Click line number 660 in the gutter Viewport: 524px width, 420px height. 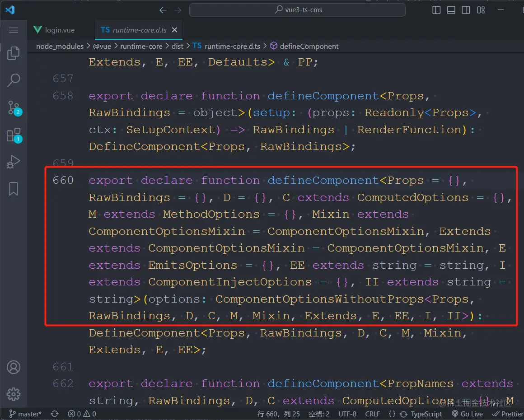[x=63, y=181]
